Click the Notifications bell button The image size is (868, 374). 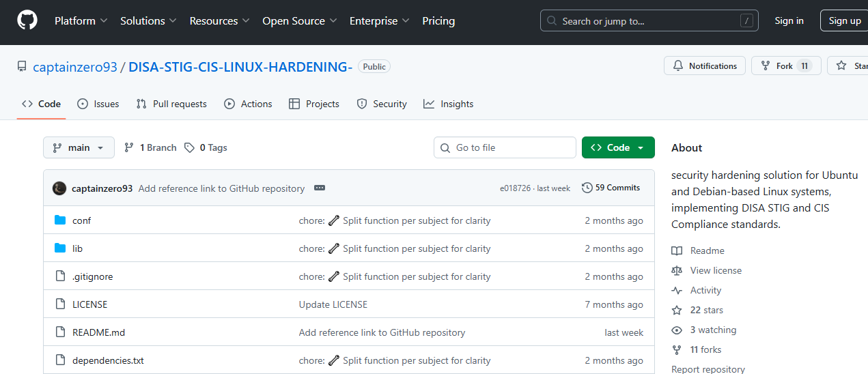pyautogui.click(x=705, y=66)
